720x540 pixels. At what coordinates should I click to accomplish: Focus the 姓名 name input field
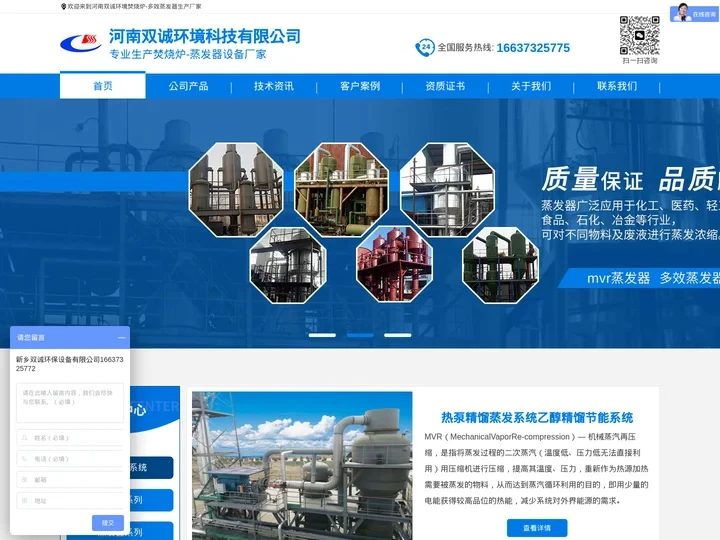[70, 438]
